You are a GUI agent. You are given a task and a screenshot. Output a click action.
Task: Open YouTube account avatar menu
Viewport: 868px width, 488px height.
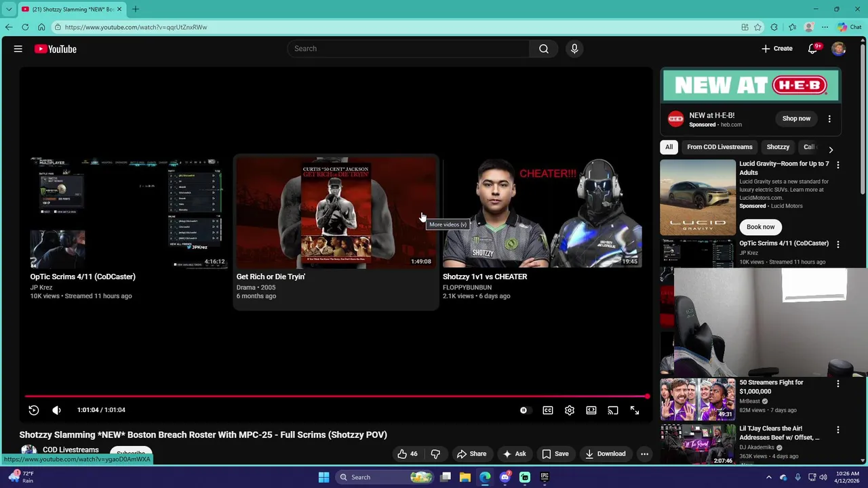(x=839, y=49)
